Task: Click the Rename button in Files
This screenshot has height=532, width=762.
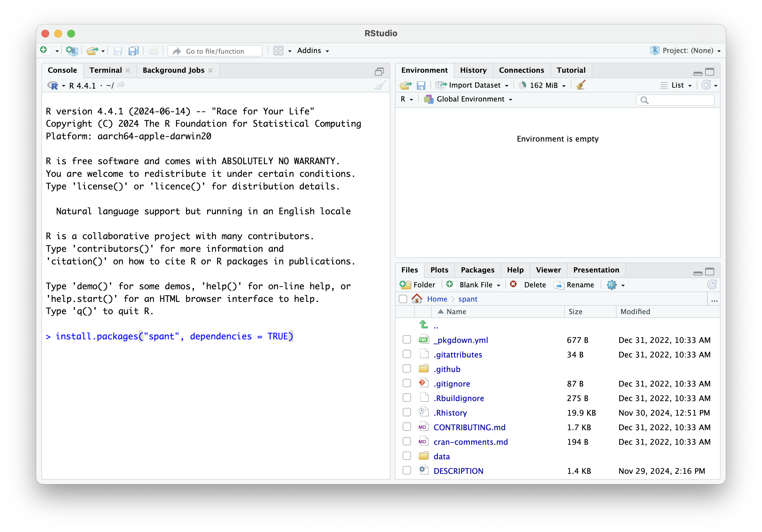Action: [x=574, y=285]
